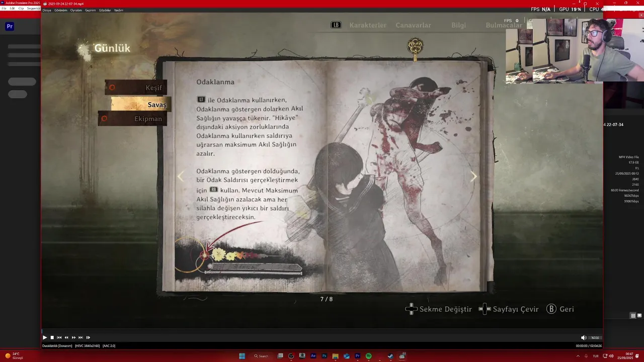Switch to the Bilgi tab
The height and width of the screenshot is (362, 644).
pos(458,25)
